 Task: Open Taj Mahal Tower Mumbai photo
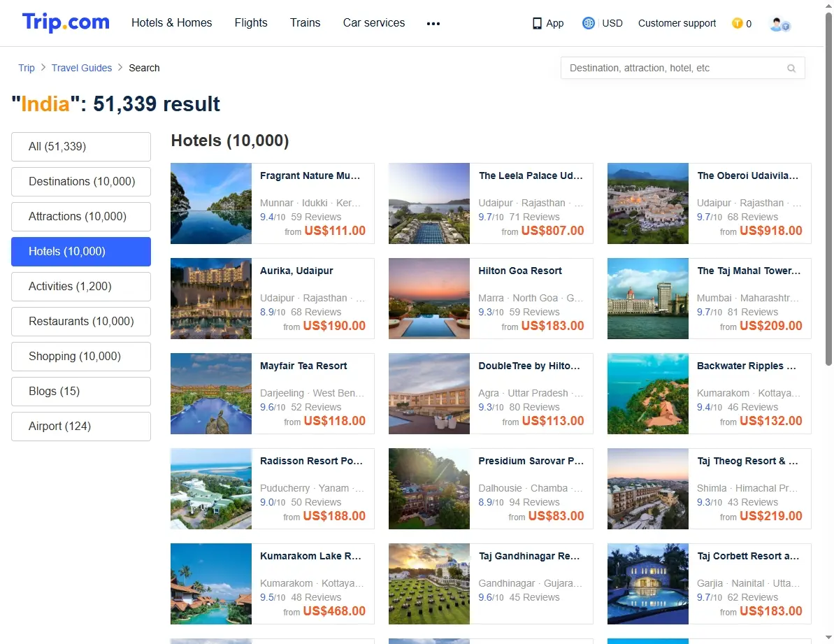(648, 299)
